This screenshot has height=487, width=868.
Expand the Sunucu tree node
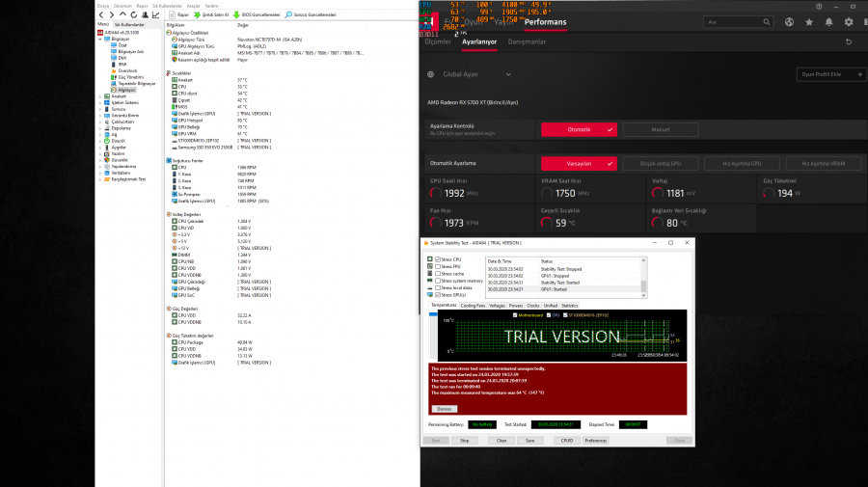point(100,109)
